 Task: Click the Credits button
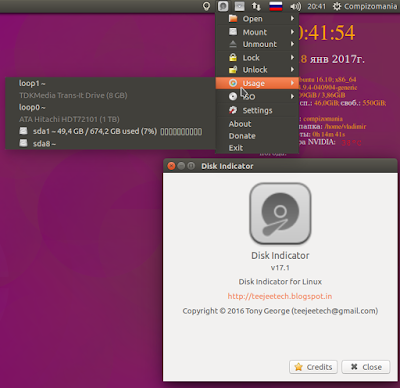(313, 367)
